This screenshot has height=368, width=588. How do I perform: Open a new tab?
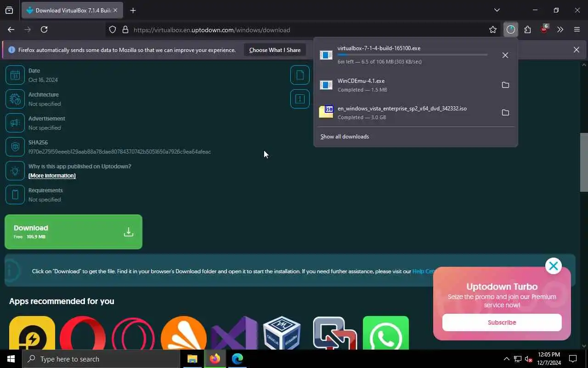[133, 10]
